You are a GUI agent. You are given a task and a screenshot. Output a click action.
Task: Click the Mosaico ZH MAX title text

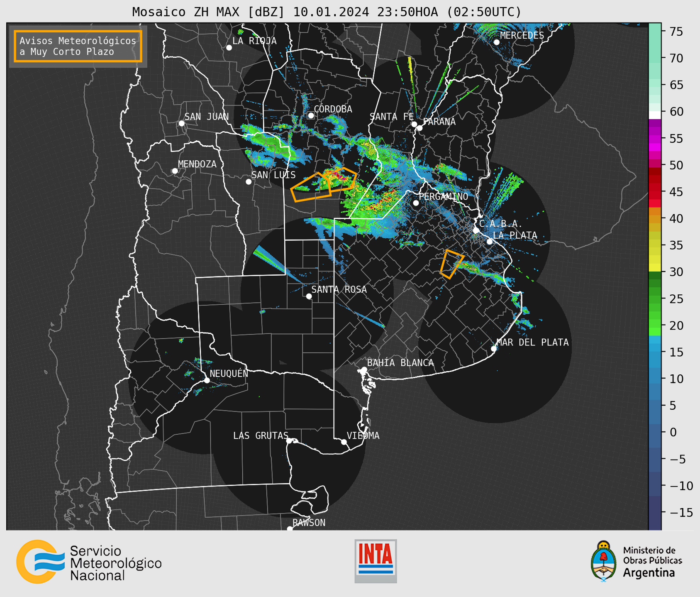327,12
